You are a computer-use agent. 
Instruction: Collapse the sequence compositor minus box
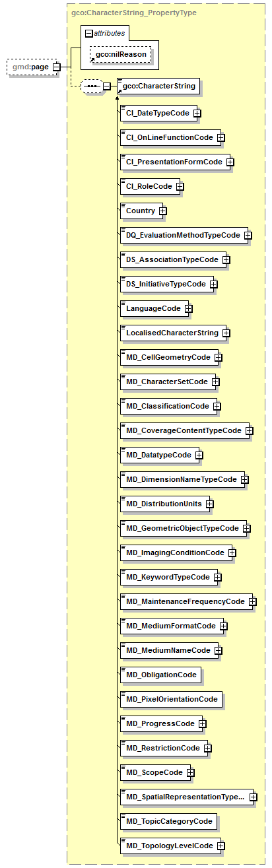[x=106, y=87]
